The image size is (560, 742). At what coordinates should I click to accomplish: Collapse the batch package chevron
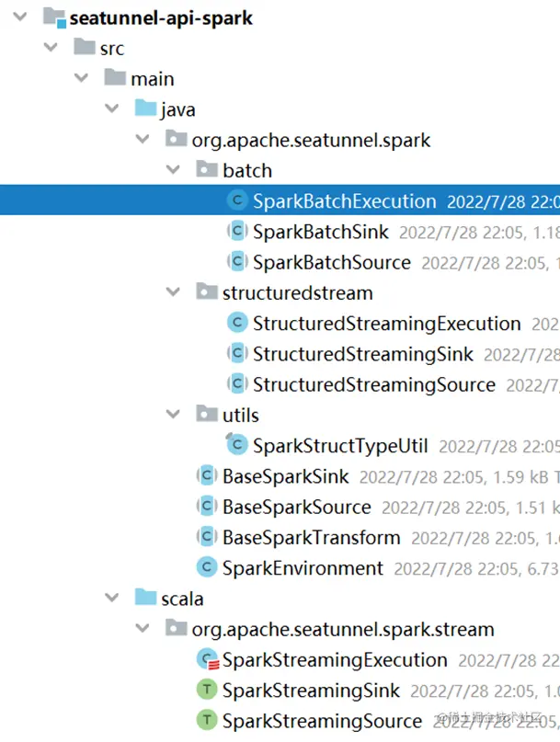[173, 169]
